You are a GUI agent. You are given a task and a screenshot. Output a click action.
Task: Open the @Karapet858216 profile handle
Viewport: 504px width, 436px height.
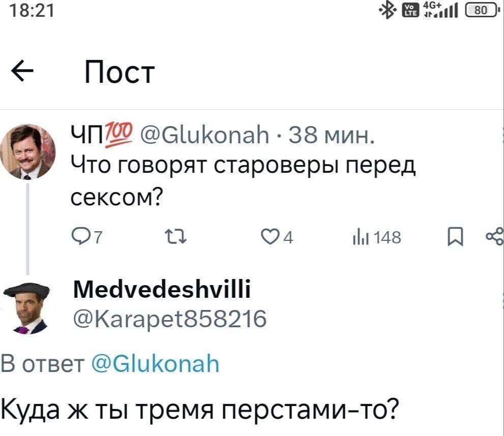pyautogui.click(x=170, y=320)
